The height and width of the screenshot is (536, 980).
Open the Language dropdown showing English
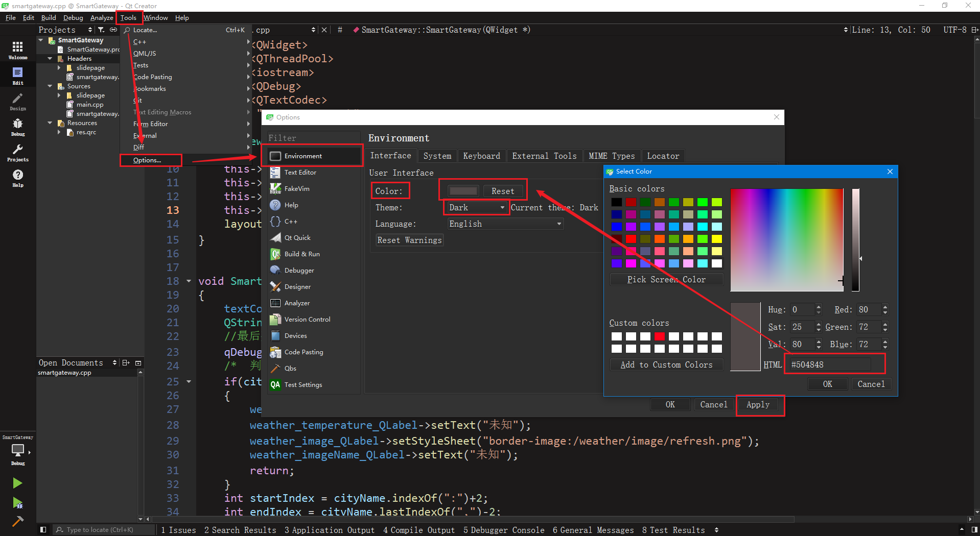pyautogui.click(x=504, y=224)
